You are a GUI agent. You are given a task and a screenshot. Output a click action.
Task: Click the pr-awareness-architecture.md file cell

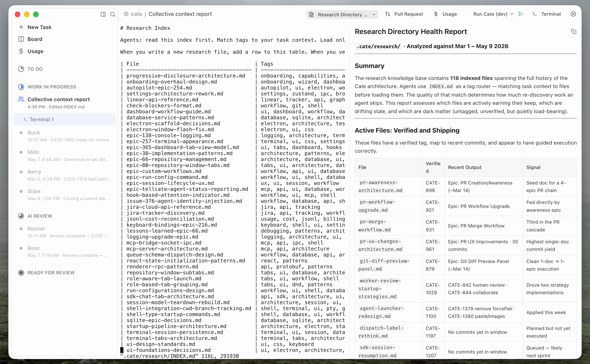tap(389, 186)
